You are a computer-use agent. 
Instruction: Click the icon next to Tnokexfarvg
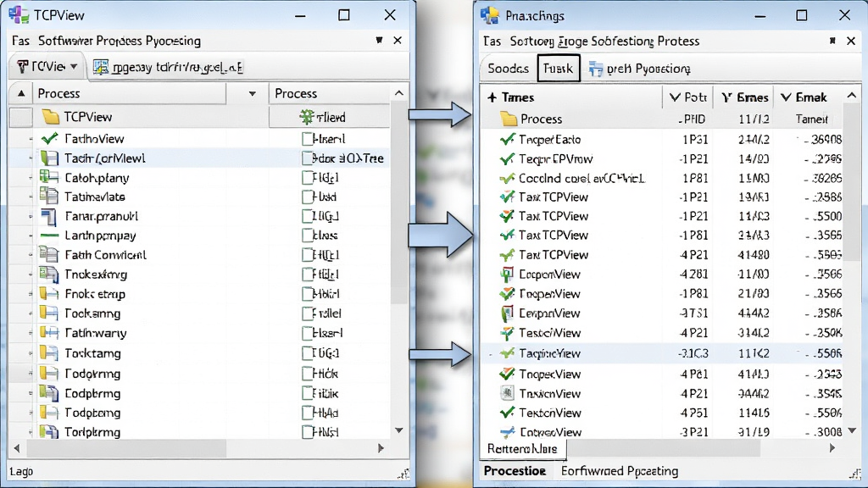tap(48, 274)
